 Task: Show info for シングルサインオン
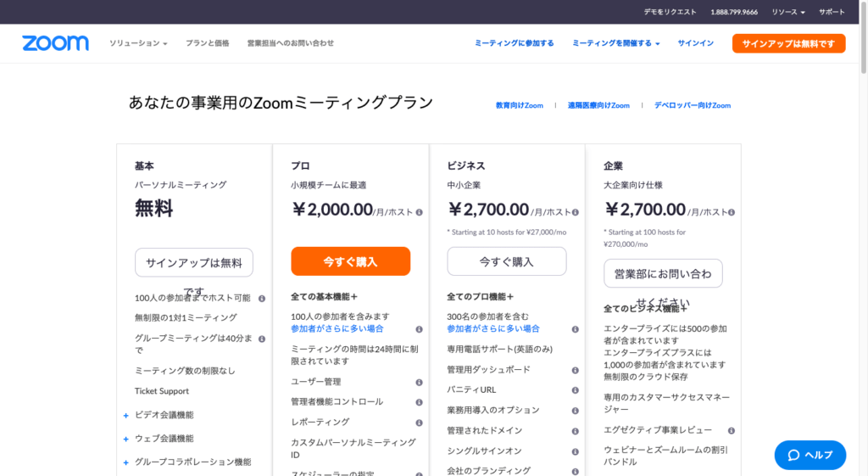pyautogui.click(x=576, y=451)
